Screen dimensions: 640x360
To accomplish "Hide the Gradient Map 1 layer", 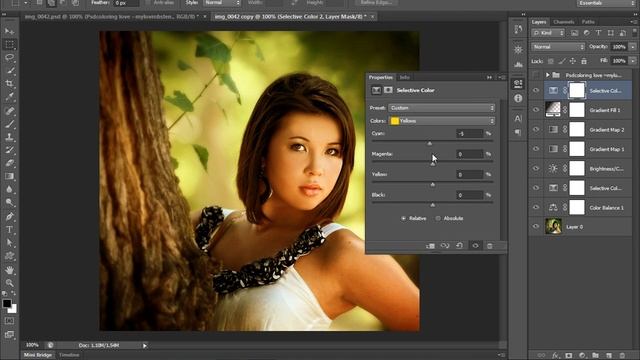I will coord(536,149).
